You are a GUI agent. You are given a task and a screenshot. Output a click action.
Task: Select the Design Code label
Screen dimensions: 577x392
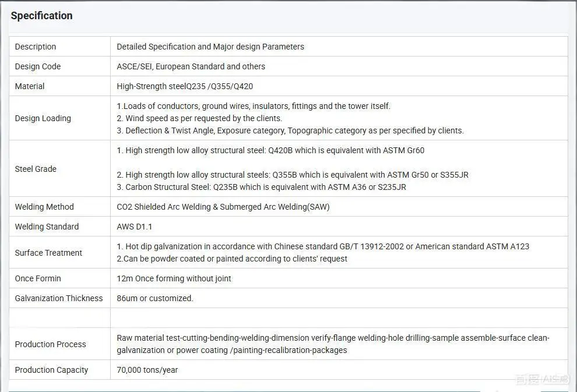pyautogui.click(x=37, y=66)
